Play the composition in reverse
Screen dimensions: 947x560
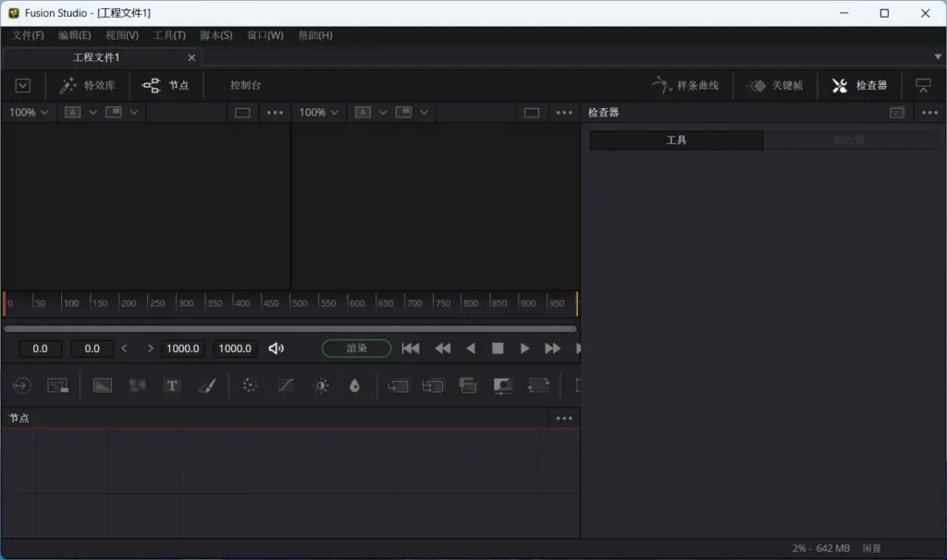point(471,348)
